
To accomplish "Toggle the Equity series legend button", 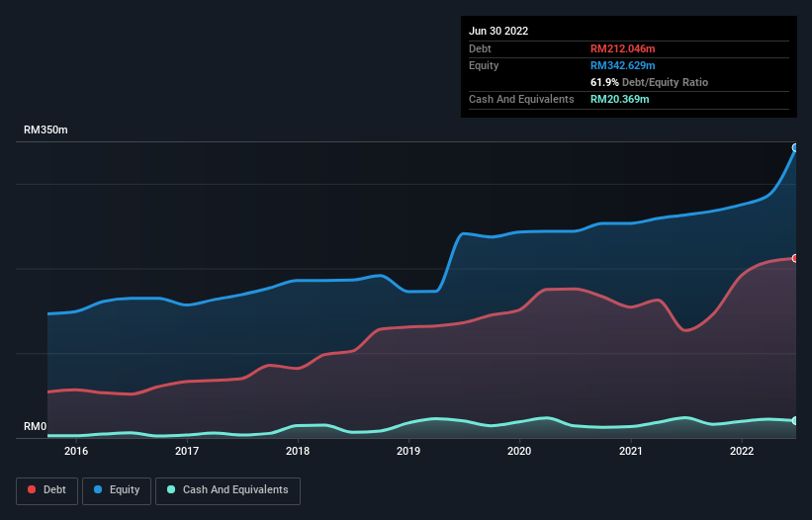I will (117, 490).
